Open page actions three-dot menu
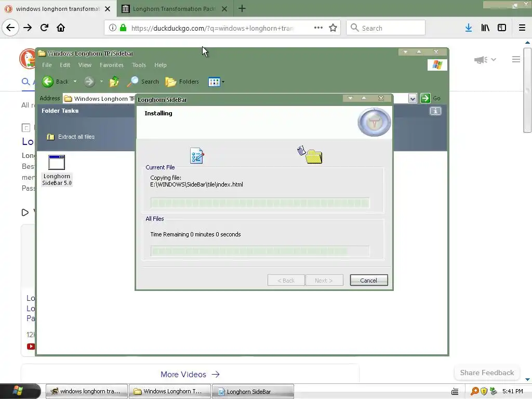 coord(318,28)
